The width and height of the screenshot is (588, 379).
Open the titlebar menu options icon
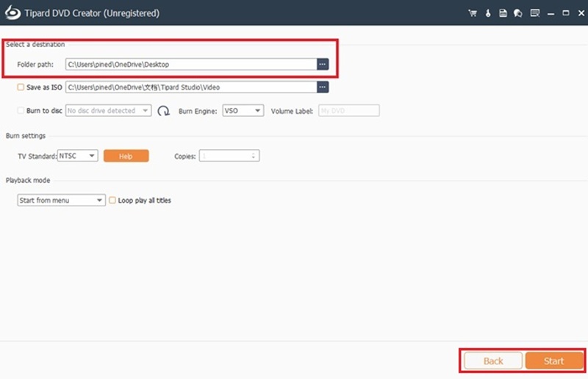point(535,13)
